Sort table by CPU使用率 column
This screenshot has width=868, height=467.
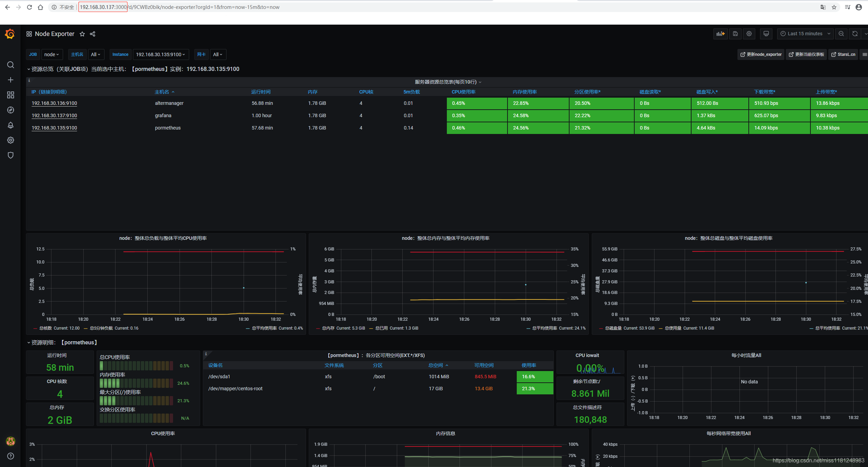463,92
